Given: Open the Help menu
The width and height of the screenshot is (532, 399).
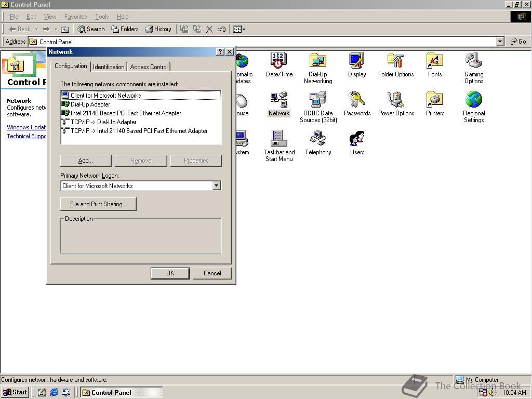Looking at the screenshot, I should pos(123,17).
